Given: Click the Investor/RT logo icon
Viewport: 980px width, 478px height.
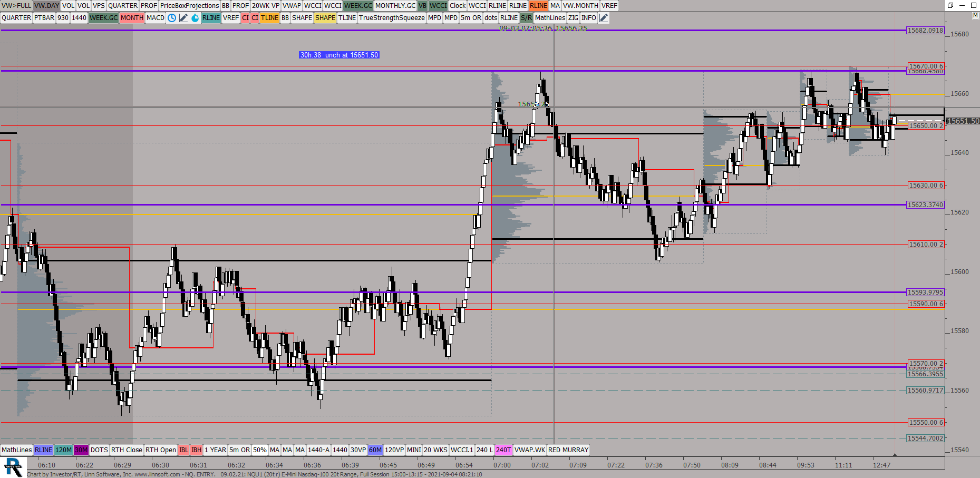Looking at the screenshot, I should tap(13, 467).
